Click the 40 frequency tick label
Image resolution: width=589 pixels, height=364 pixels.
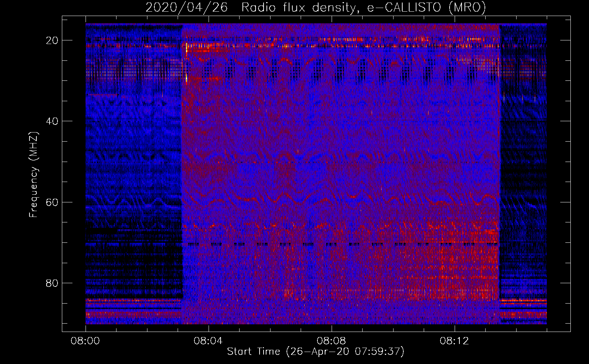coord(52,121)
